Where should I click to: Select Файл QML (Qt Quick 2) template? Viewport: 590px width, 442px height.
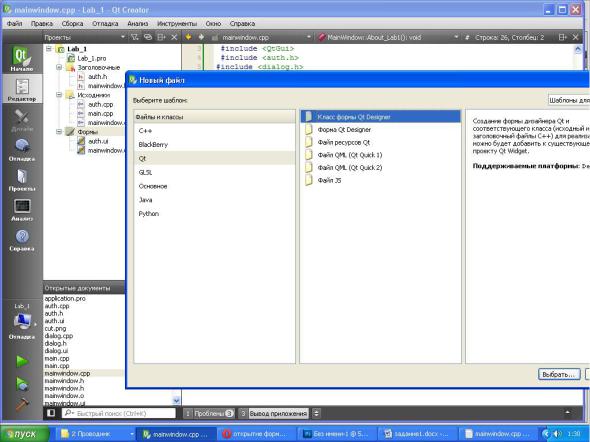(x=380, y=168)
